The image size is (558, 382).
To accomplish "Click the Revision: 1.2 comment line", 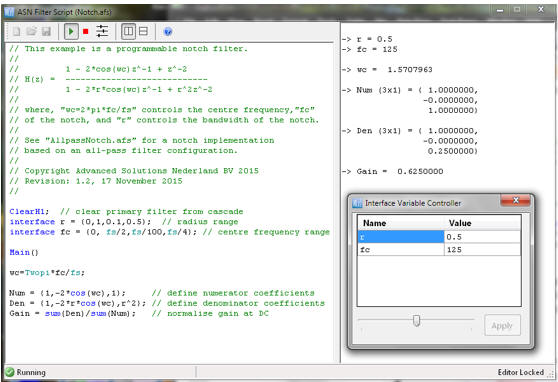I will point(96,181).
